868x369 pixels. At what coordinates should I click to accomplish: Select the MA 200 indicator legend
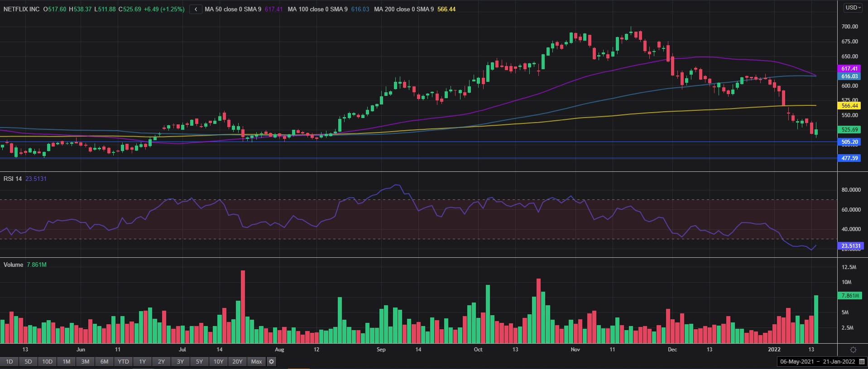403,9
